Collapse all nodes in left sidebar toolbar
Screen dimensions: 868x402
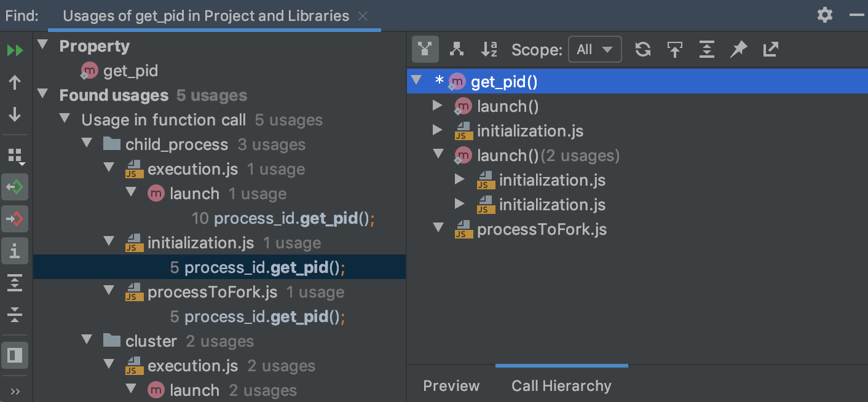click(15, 315)
